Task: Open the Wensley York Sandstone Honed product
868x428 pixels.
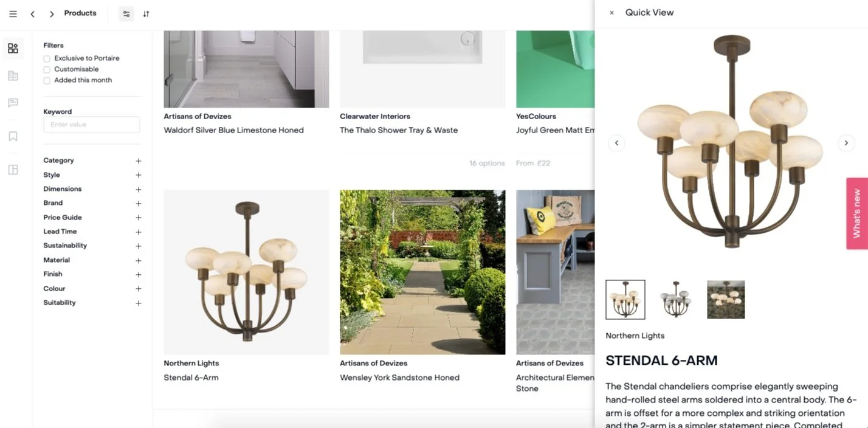Action: point(399,378)
